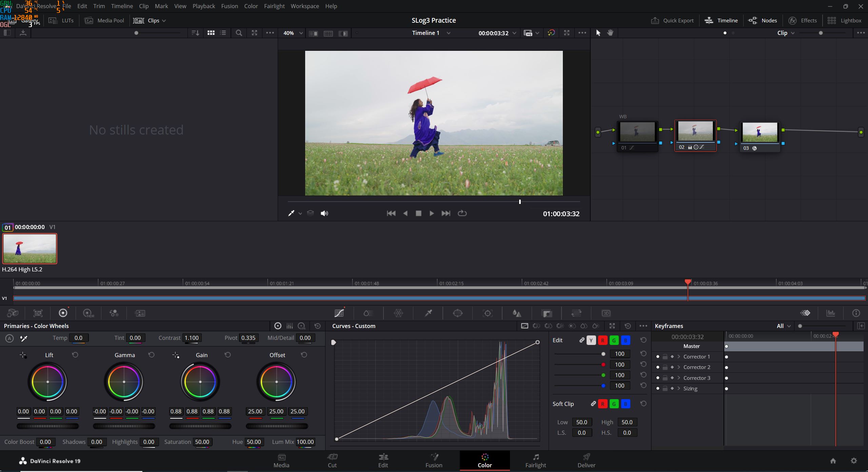Open the Information panel
The height and width of the screenshot is (472, 868).
pyautogui.click(x=856, y=313)
